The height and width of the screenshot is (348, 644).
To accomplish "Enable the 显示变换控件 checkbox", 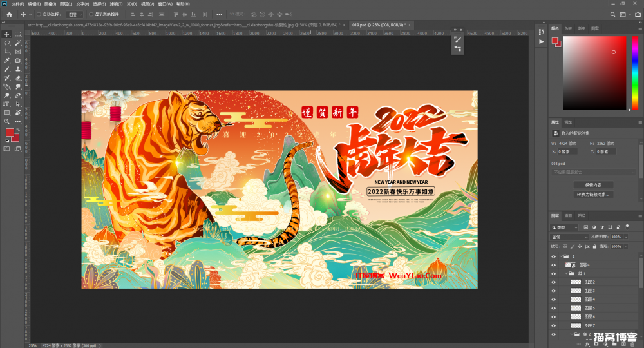I will coord(91,14).
